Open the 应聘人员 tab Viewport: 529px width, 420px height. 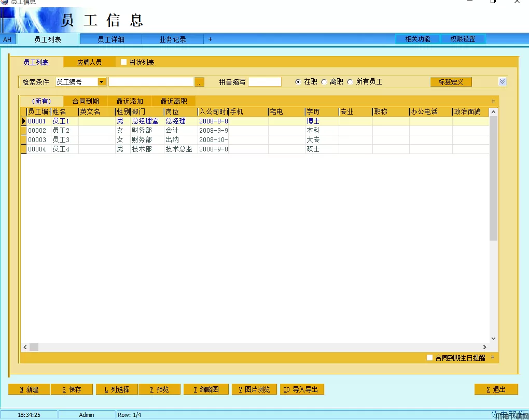[89, 62]
